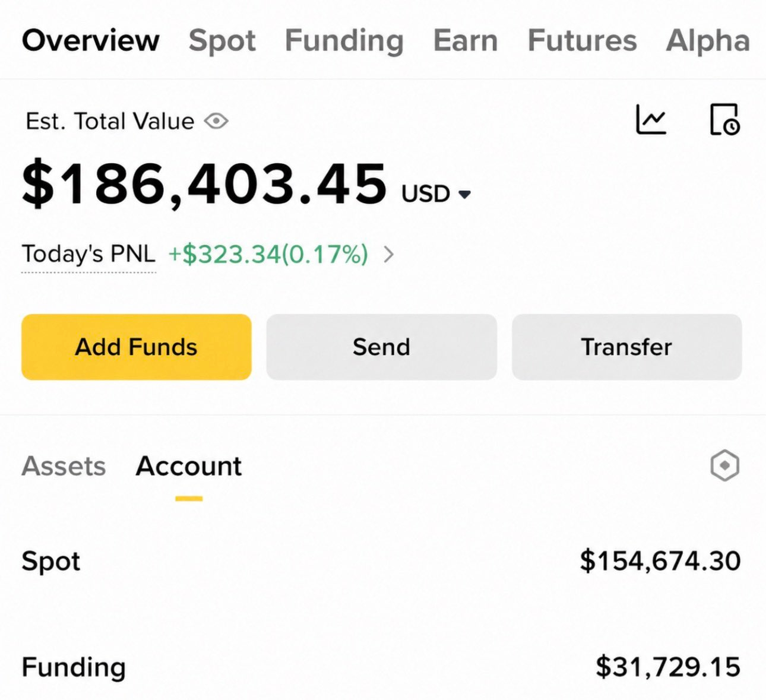Toggle balance visibility eye icon
Viewport: 766px width, 700px height.
coord(216,121)
